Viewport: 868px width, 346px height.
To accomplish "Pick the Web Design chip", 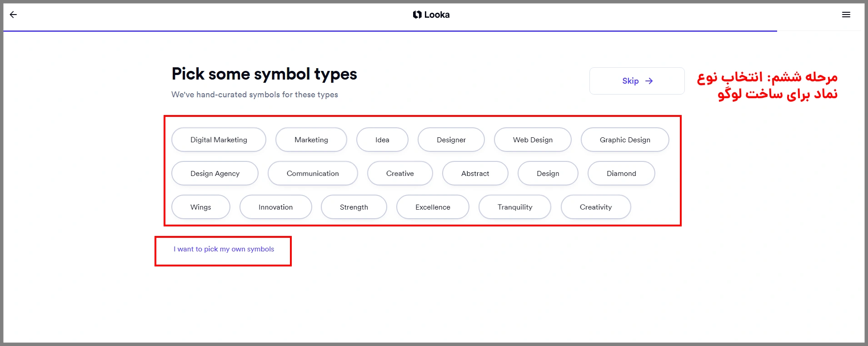I will (x=533, y=140).
